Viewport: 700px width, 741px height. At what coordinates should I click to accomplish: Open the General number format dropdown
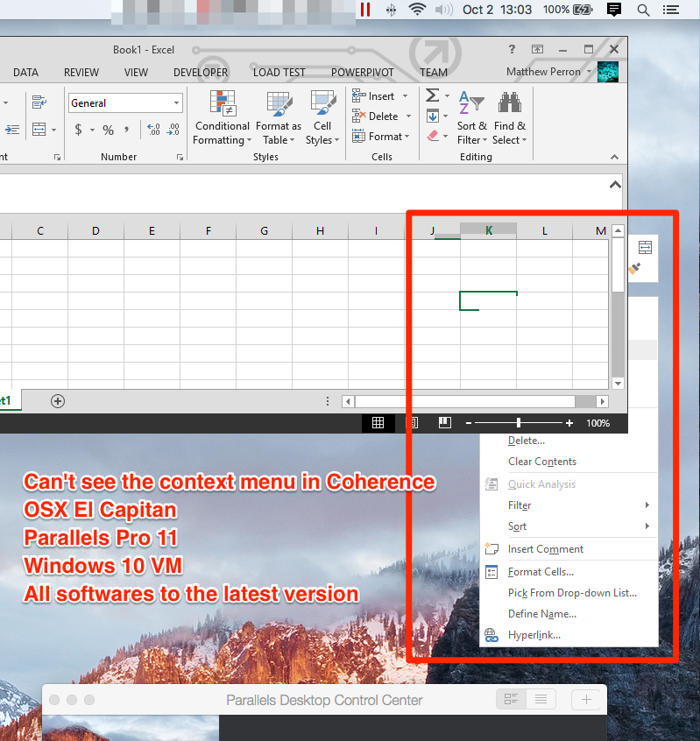click(x=125, y=103)
